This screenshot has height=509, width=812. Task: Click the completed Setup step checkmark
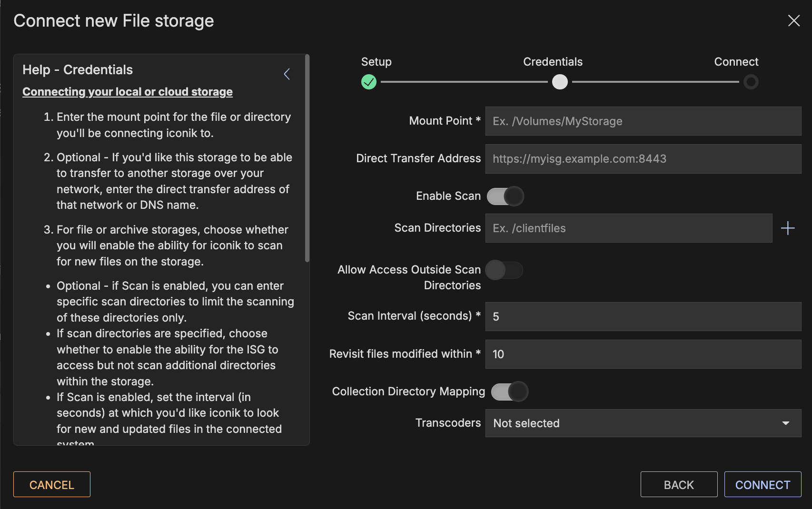pyautogui.click(x=369, y=82)
